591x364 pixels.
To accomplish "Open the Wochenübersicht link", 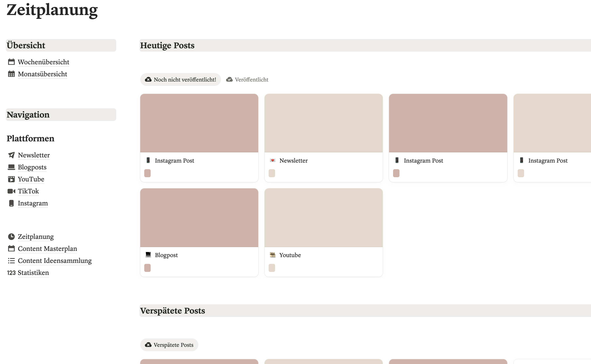I will coord(44,62).
